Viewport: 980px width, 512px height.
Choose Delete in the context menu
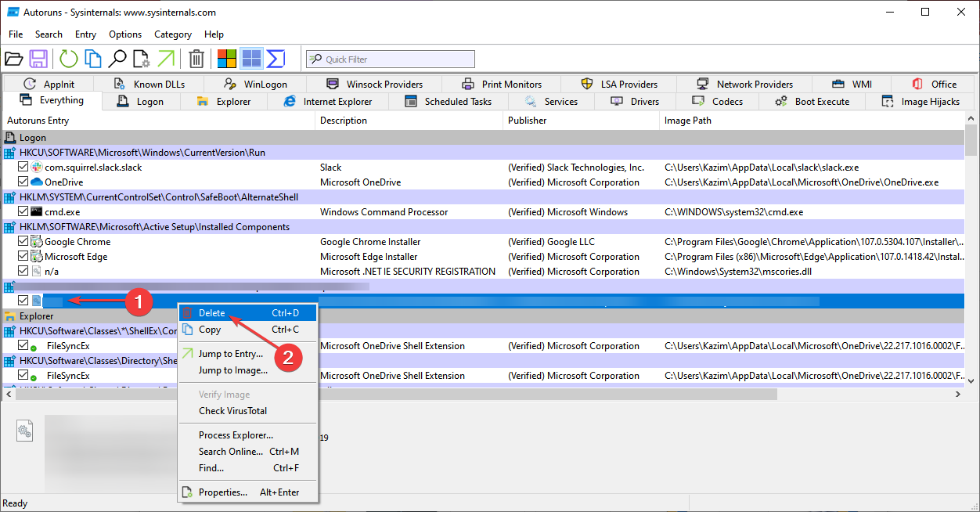point(247,313)
